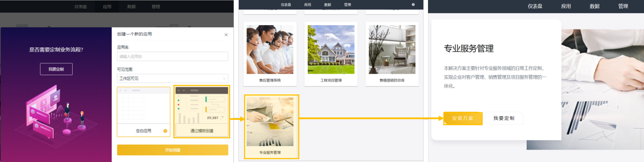644x162 pixels.
Task: Select 仪表盘 in the template gallery header
Action: tap(286, 5)
